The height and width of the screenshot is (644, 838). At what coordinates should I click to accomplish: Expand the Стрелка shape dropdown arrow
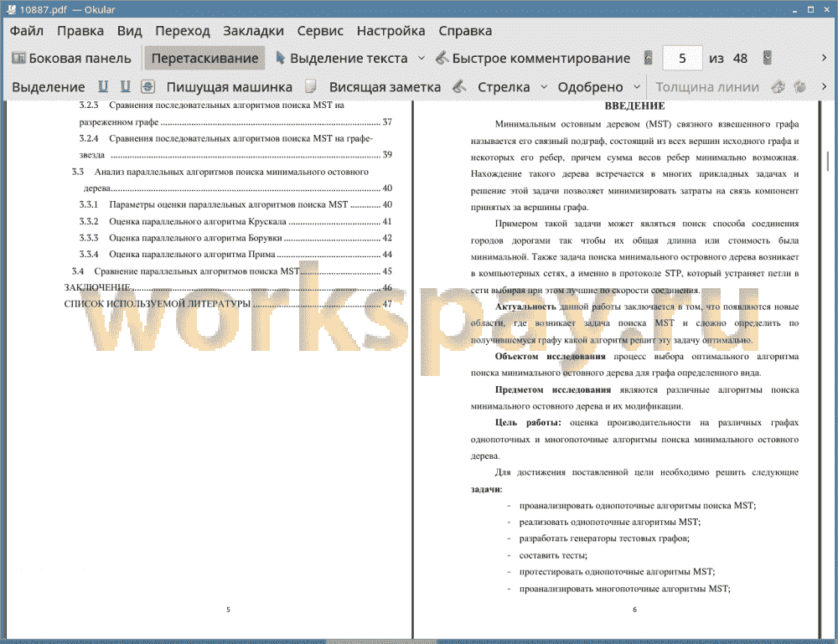tap(544, 87)
